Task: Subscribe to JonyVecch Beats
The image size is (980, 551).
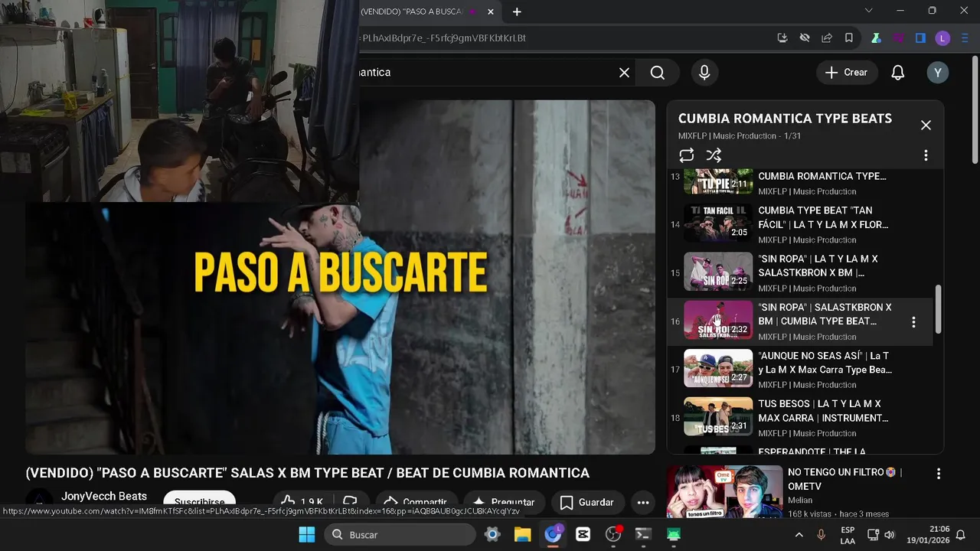Action: (x=200, y=502)
